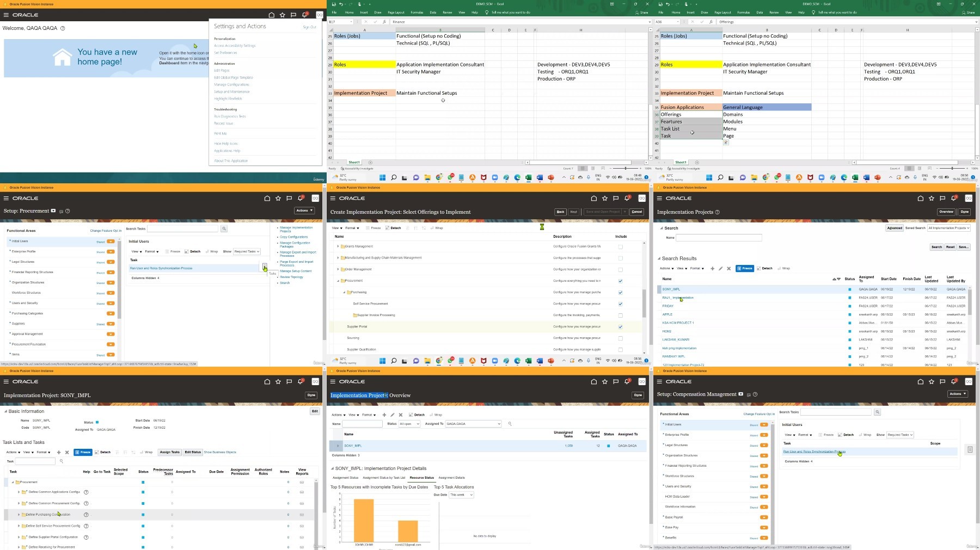Image resolution: width=980 pixels, height=550 pixels.
Task: Click the home icon beside Welcome QAQA page header
Action: 271,15
